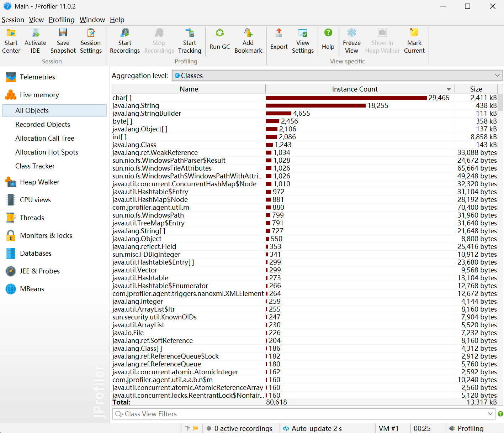Select Class Tracker view
The image size is (504, 433).
[35, 166]
